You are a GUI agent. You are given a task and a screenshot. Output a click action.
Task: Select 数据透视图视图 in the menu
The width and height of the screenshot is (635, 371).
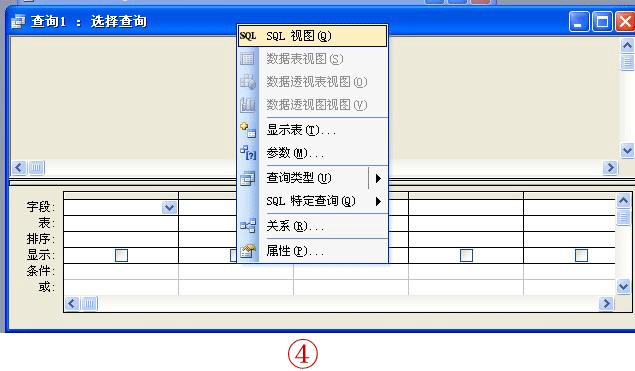[312, 105]
